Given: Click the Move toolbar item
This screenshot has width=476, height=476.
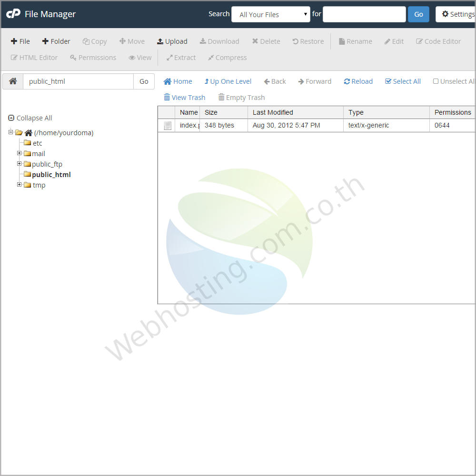Looking at the screenshot, I should (132, 41).
